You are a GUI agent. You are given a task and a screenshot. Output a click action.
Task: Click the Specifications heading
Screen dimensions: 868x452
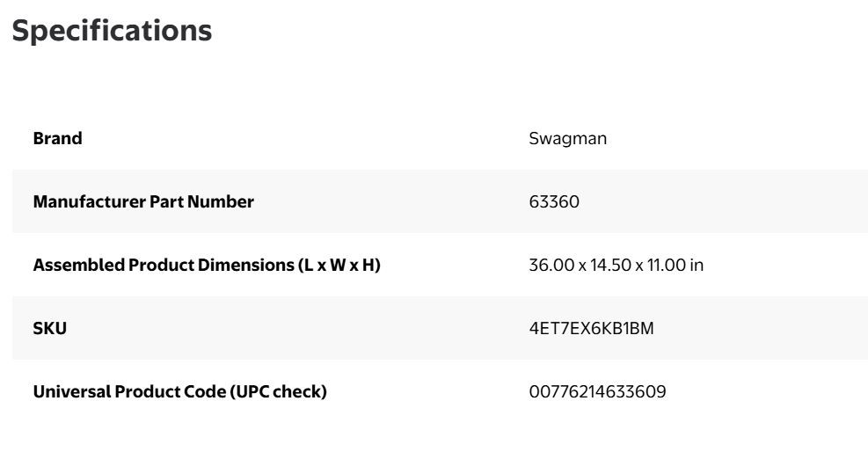point(112,31)
